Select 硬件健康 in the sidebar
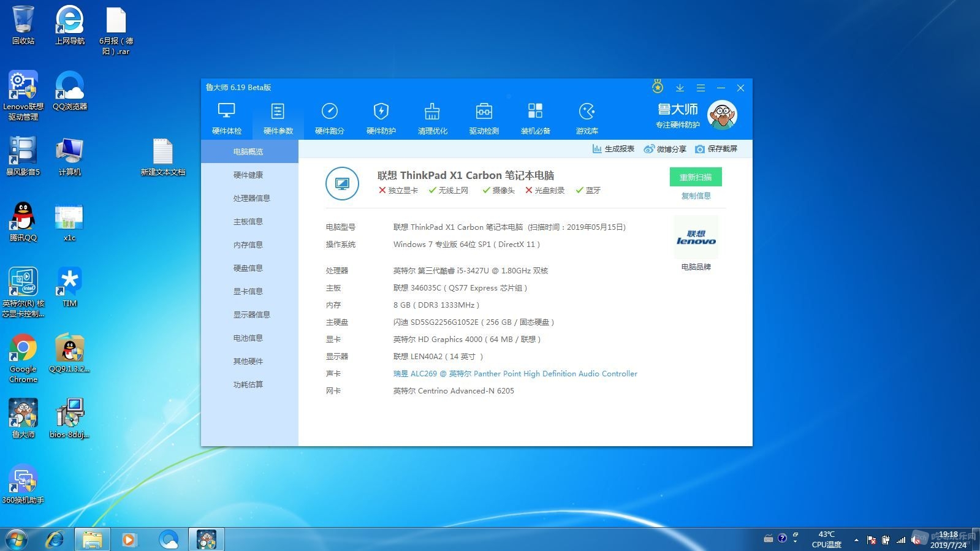Screen dimensions: 980x551 [x=249, y=175]
